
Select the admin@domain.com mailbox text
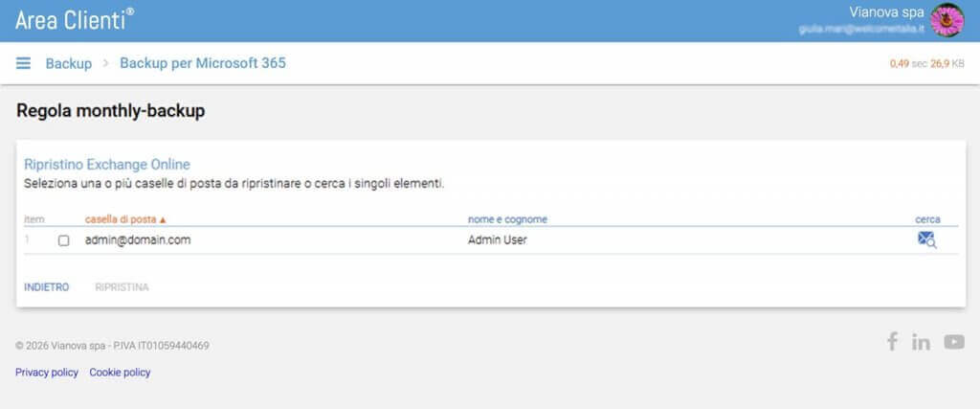[x=138, y=239]
